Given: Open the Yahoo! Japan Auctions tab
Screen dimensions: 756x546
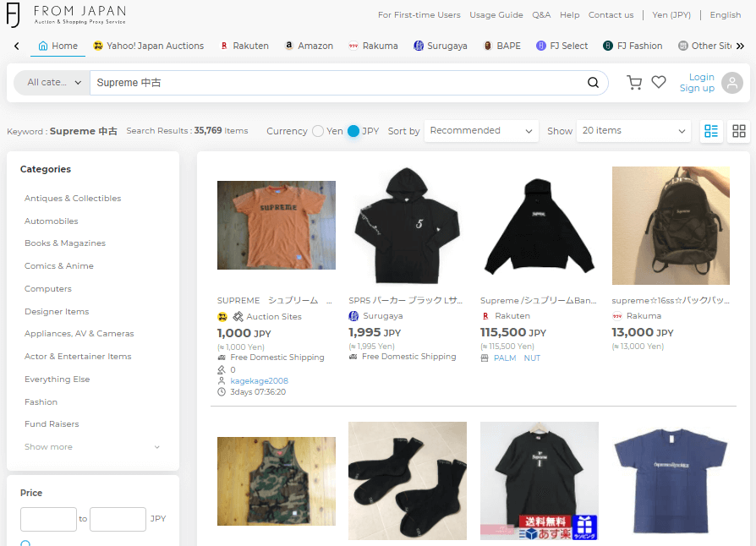Looking at the screenshot, I should pos(149,46).
